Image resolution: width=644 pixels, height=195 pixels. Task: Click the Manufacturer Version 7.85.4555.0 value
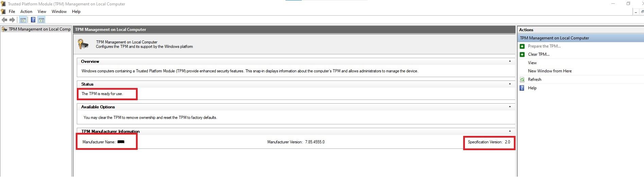click(315, 142)
